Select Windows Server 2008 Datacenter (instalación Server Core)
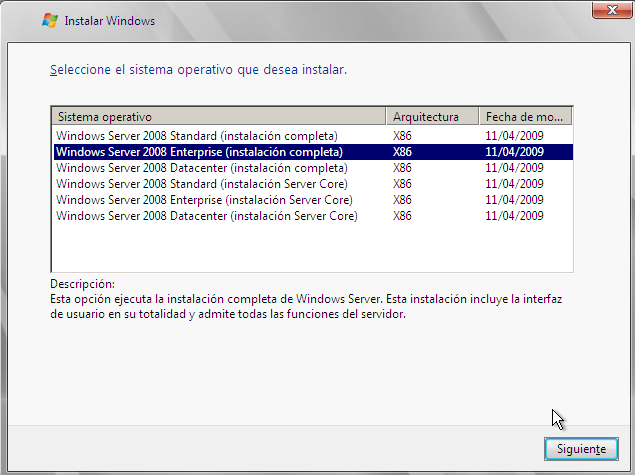 (x=313, y=216)
